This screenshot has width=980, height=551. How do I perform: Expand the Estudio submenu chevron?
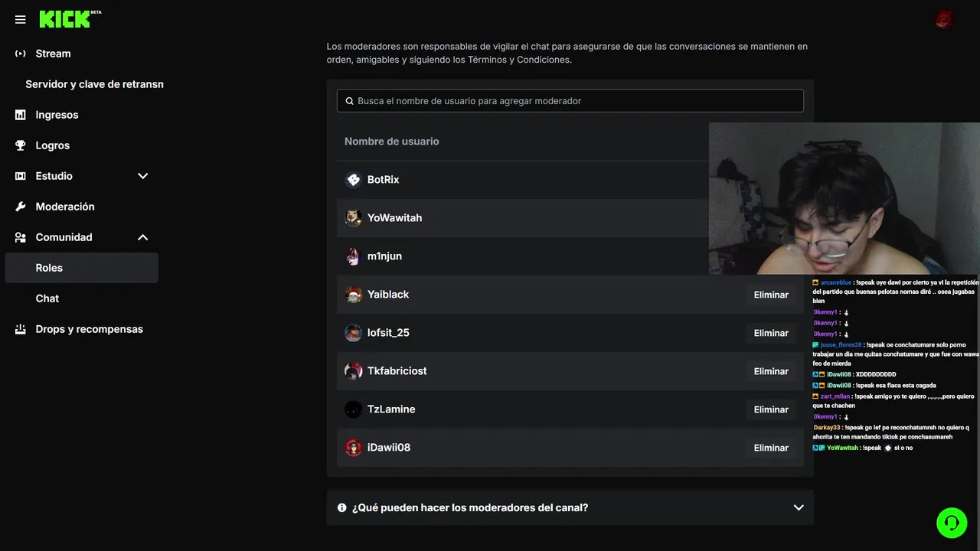[x=142, y=176]
